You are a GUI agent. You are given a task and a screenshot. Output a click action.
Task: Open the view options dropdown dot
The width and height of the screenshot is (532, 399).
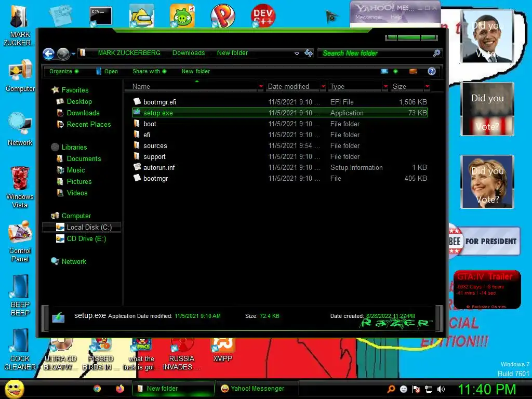pos(395,71)
